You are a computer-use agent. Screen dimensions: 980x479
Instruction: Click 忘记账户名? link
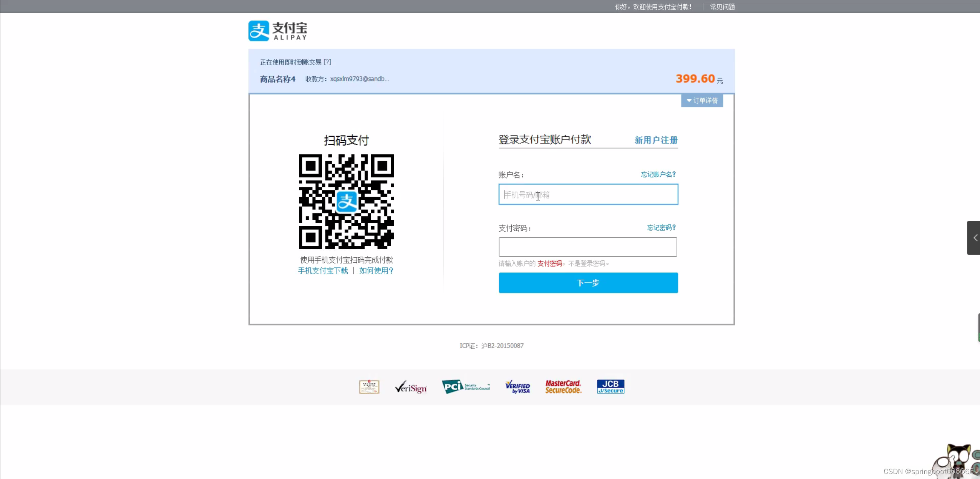coord(658,174)
